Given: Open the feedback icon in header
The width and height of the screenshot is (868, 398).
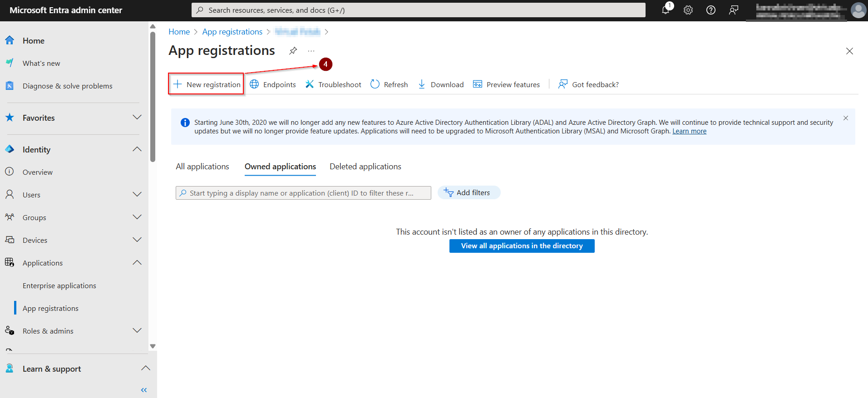Looking at the screenshot, I should 734,10.
